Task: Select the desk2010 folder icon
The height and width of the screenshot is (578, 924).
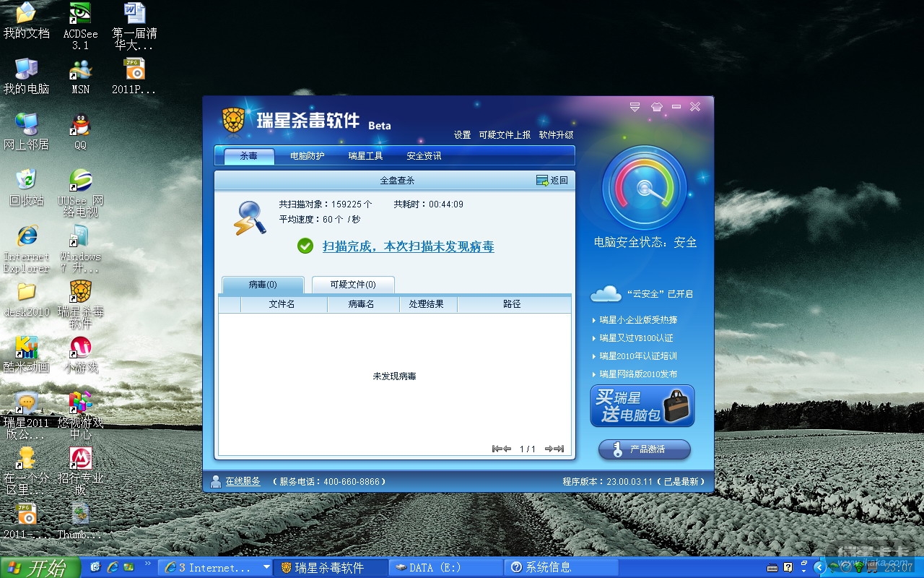Action: tap(26, 299)
